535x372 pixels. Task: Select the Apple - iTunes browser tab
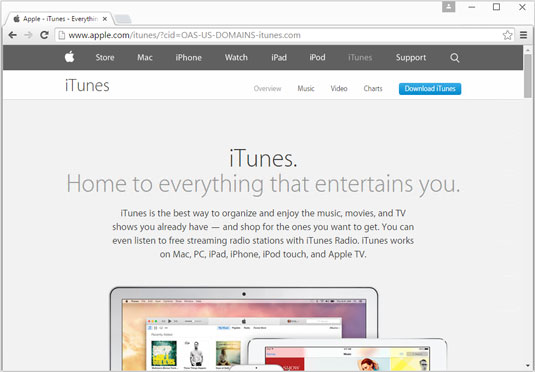point(60,19)
